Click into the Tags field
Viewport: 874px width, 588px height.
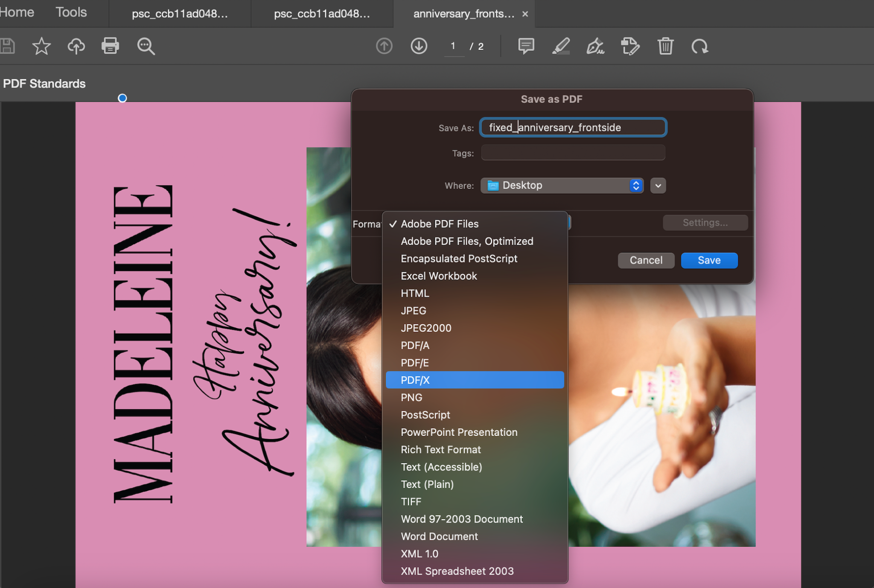(573, 153)
